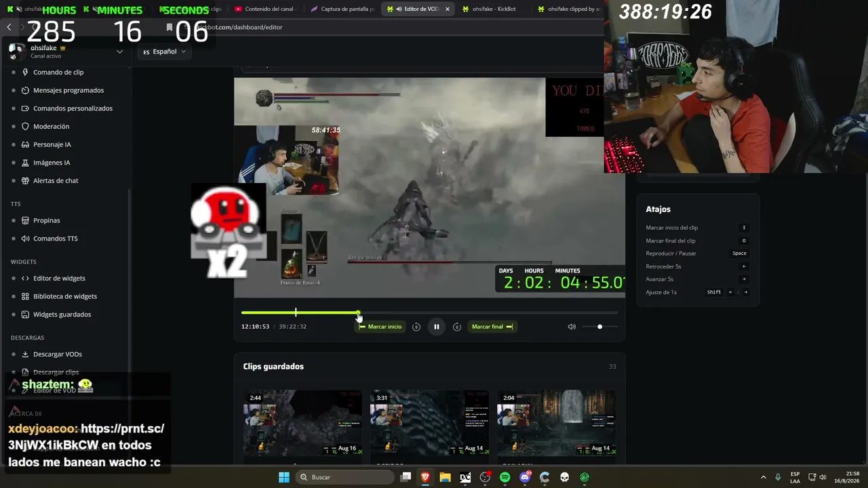Open Spotify from the taskbar

505,477
